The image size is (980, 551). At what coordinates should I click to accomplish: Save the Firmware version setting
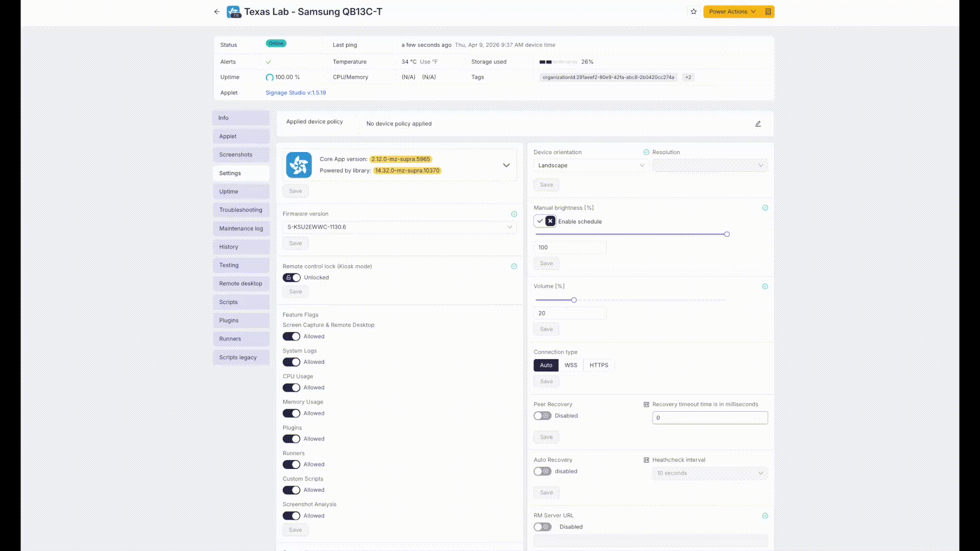click(x=296, y=243)
